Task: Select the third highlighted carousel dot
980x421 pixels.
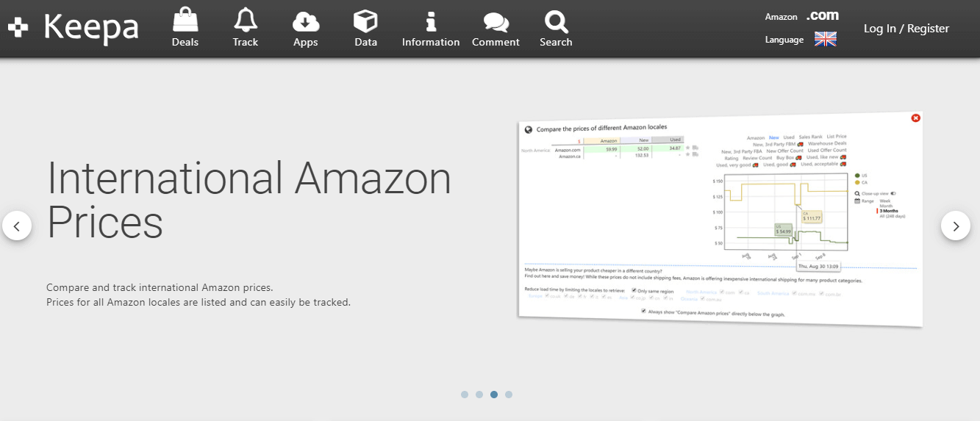Action: pyautogui.click(x=494, y=395)
